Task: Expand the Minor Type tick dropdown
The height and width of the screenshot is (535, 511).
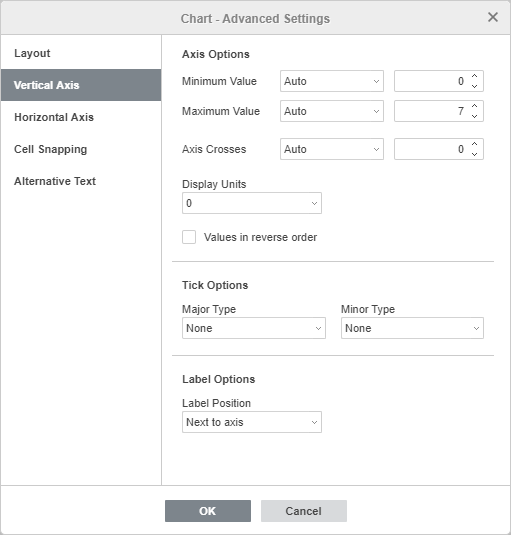Action: click(412, 328)
